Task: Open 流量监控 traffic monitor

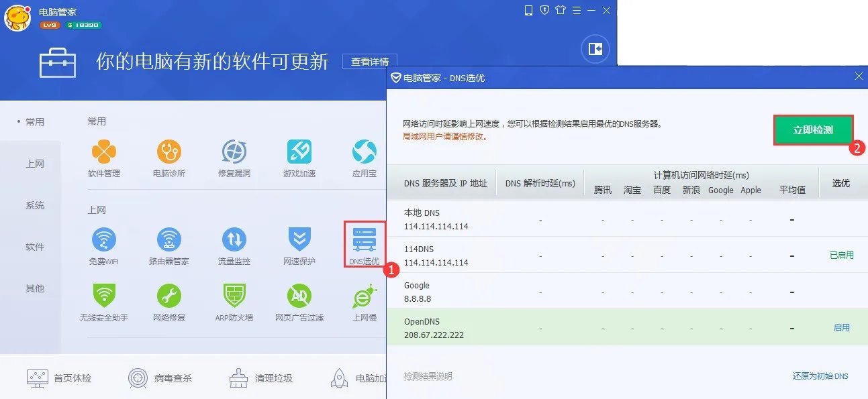Action: click(x=234, y=245)
